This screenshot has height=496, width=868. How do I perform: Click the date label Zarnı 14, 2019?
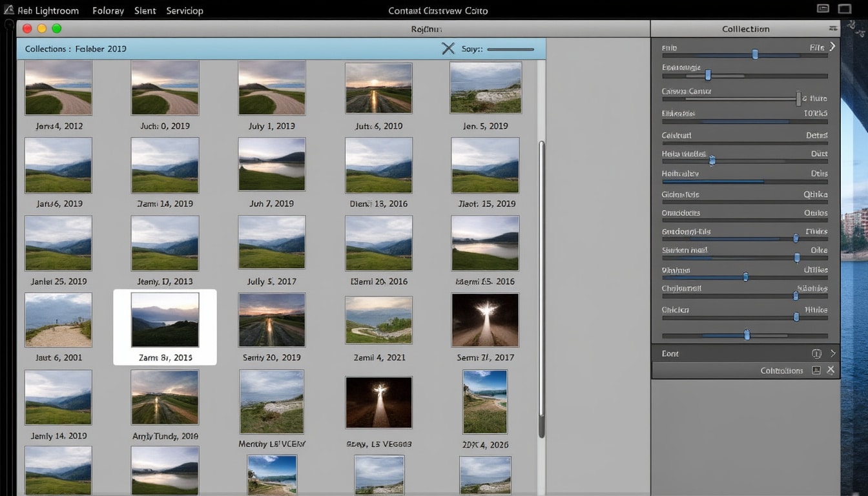pos(165,203)
